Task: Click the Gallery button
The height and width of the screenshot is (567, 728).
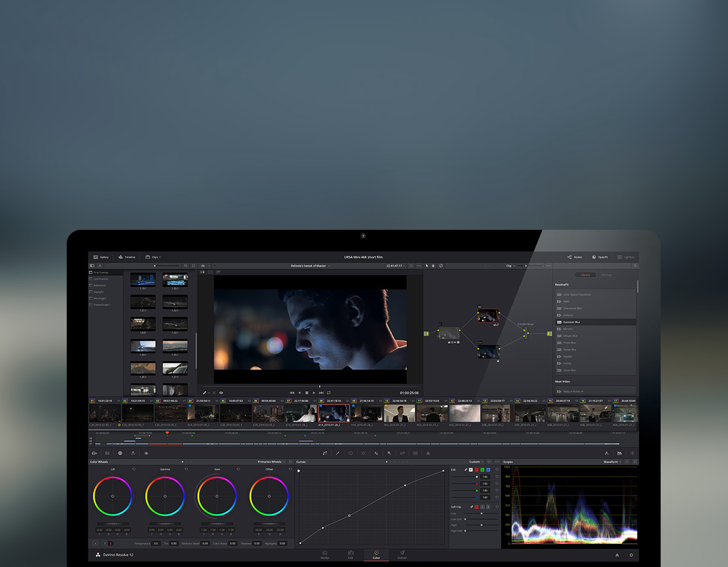Action: click(101, 257)
